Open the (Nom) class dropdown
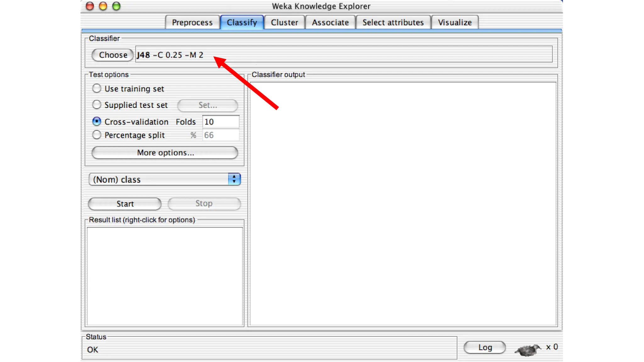Screen dimensions: 644x362 pos(159,179)
